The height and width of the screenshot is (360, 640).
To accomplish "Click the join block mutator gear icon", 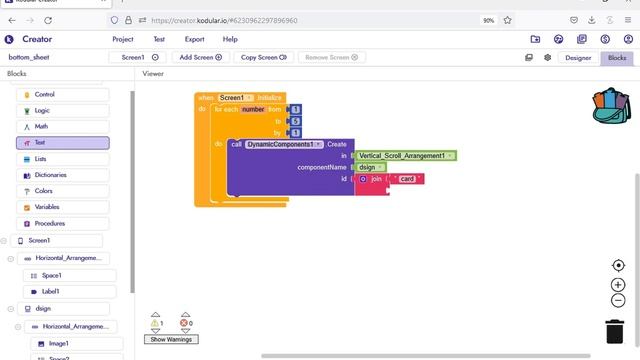I will click(x=363, y=179).
